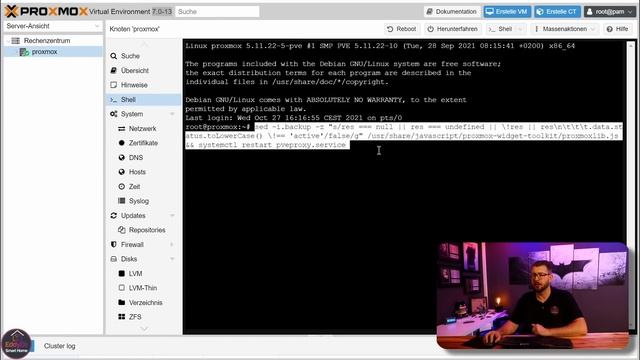The height and width of the screenshot is (360, 640).
Task: Click the Firewall shield icon
Action: [x=113, y=244]
